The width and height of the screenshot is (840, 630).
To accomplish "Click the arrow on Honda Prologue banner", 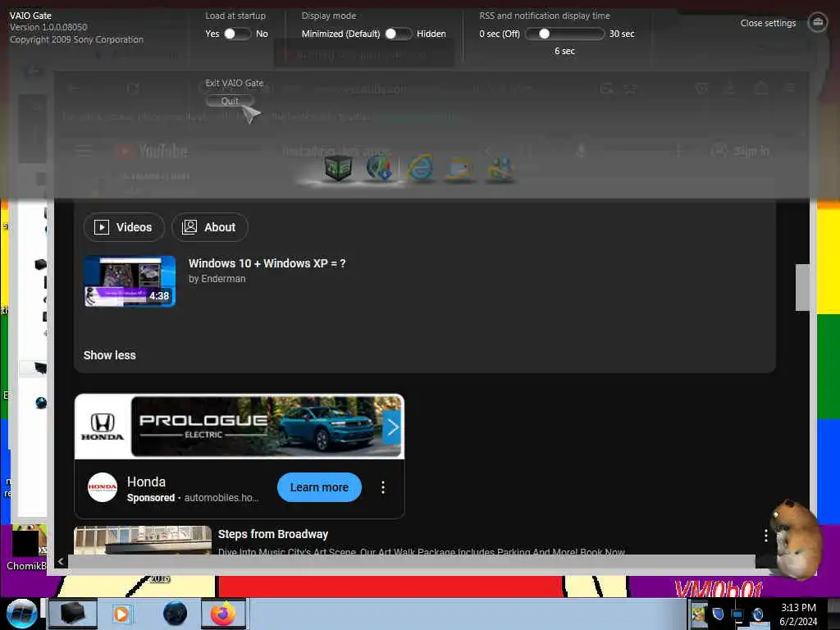I will point(393,427).
